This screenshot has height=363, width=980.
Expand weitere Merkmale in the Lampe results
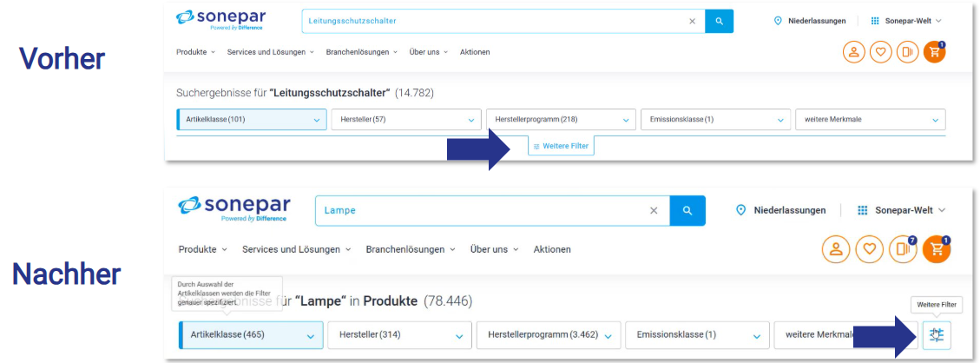coord(846,335)
